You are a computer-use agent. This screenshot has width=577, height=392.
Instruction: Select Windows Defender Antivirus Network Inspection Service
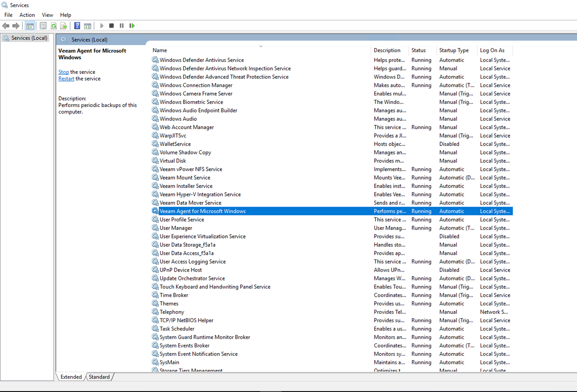(332, 68)
